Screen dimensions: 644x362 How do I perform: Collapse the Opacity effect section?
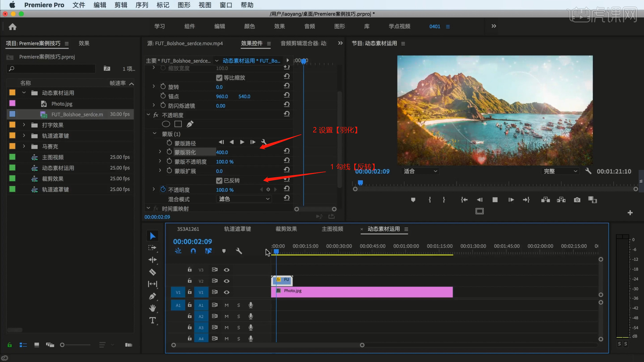148,115
